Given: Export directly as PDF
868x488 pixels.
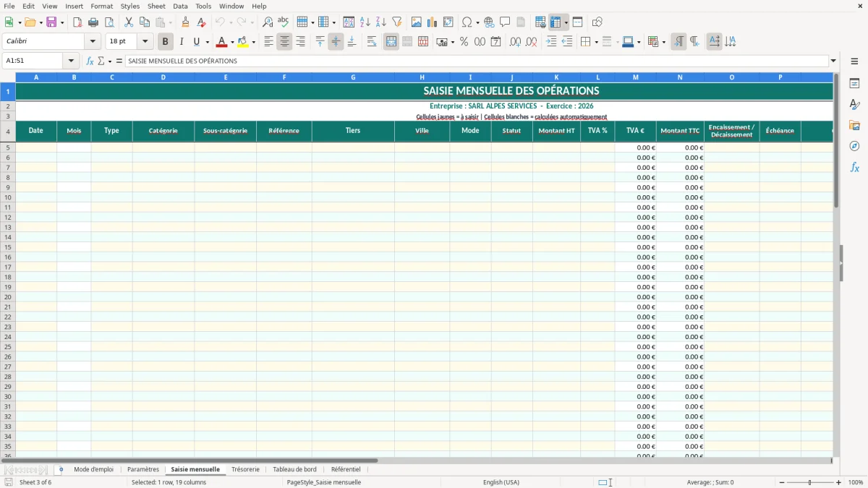Looking at the screenshot, I should click(77, 22).
